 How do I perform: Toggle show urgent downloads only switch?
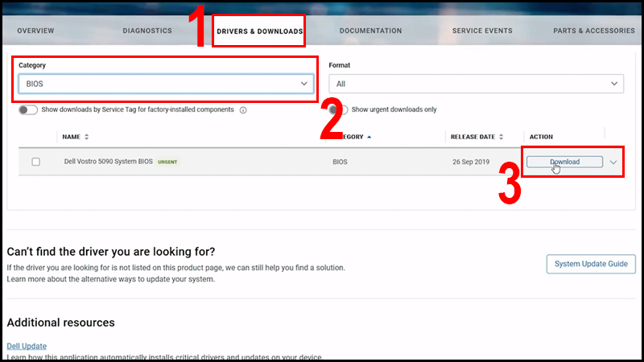pyautogui.click(x=340, y=110)
